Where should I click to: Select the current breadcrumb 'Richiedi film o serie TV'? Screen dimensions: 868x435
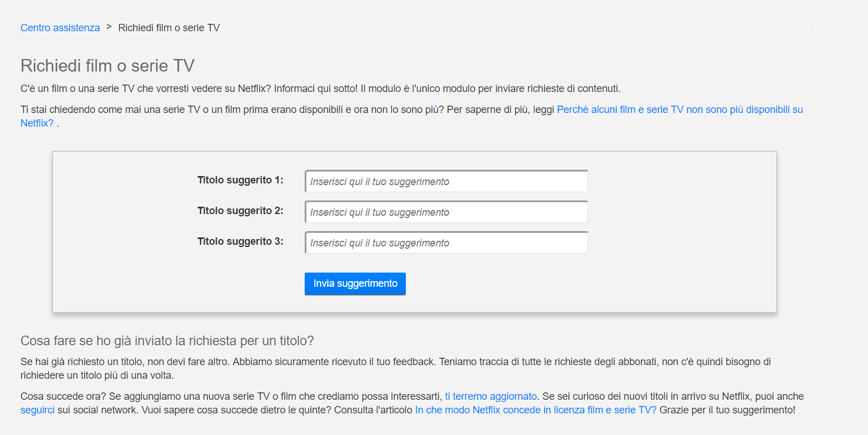pyautogui.click(x=169, y=28)
